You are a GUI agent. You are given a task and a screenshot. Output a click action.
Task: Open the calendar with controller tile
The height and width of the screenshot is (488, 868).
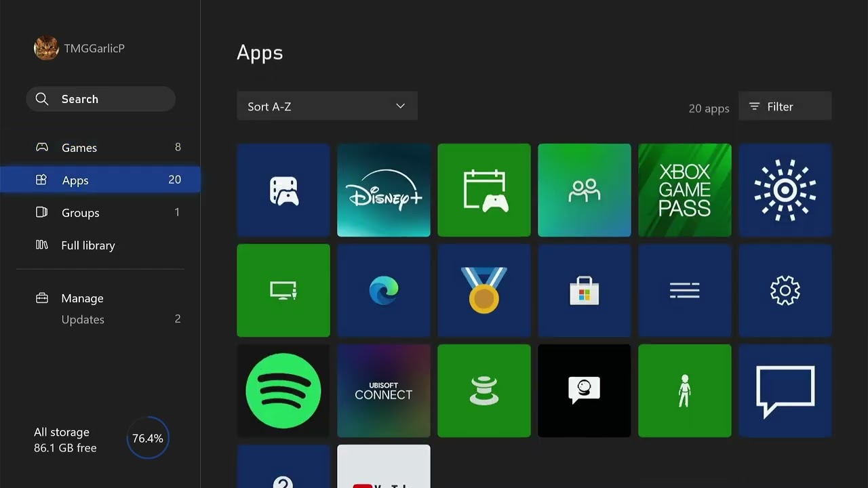pos(484,190)
